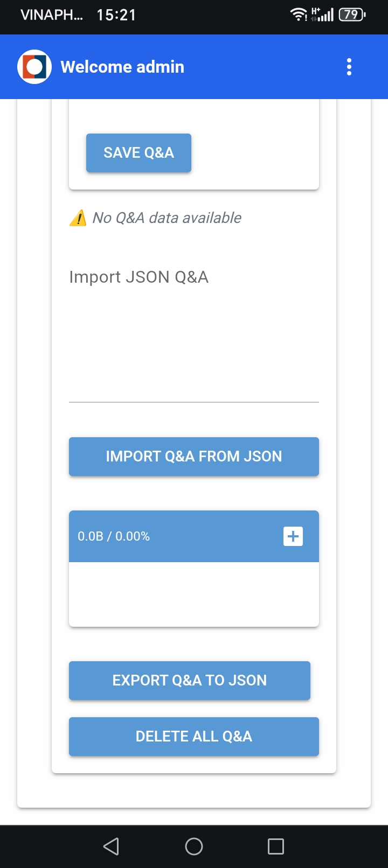Open recent apps with square button

(276, 846)
